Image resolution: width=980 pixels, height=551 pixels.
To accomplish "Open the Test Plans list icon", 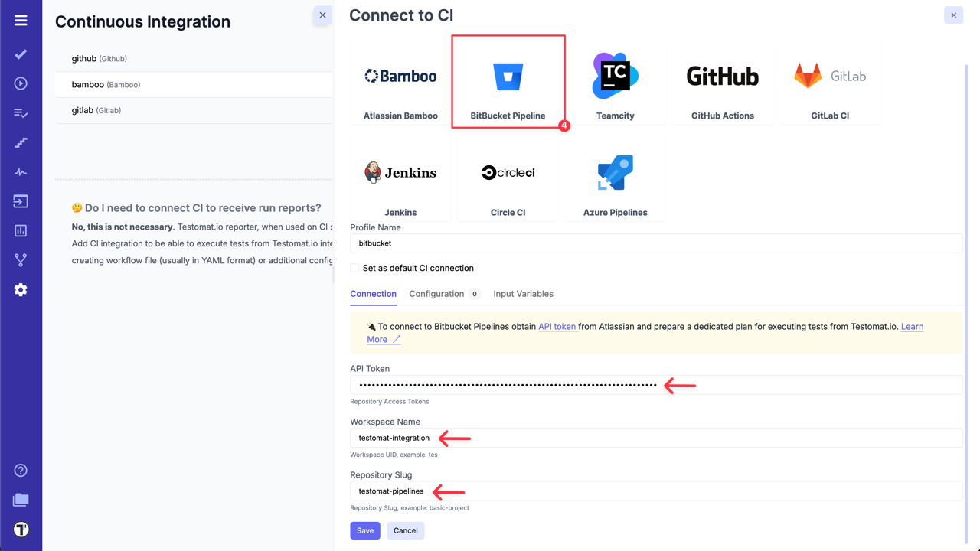I will coord(21,113).
